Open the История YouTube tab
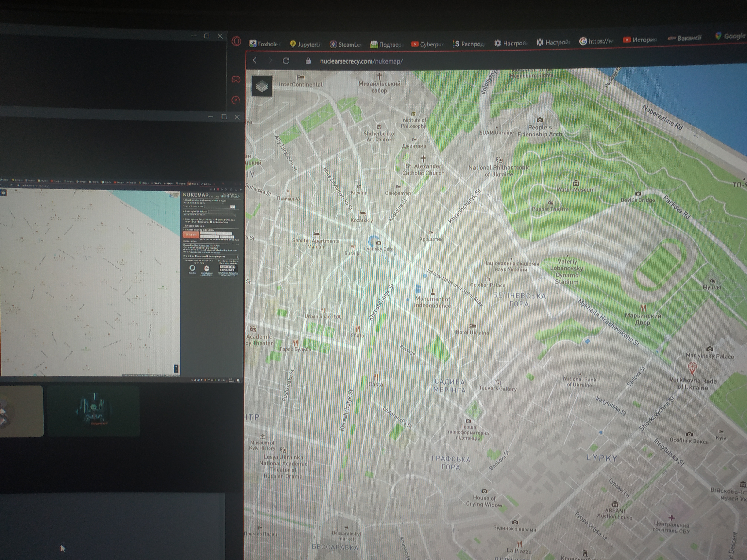 pyautogui.click(x=640, y=40)
